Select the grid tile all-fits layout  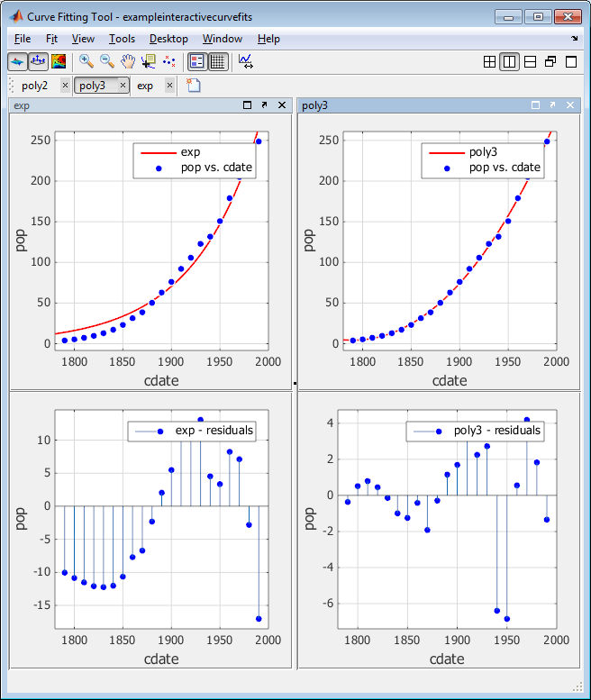point(489,61)
